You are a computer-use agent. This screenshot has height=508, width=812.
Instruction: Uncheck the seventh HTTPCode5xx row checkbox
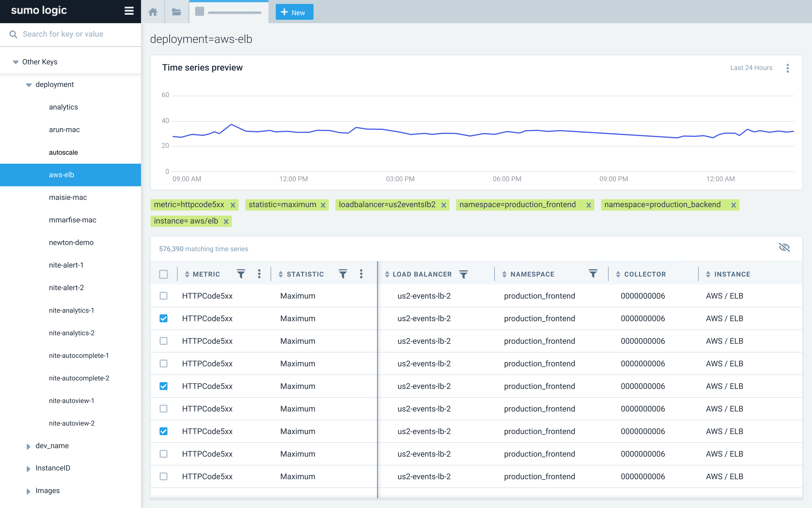click(164, 431)
